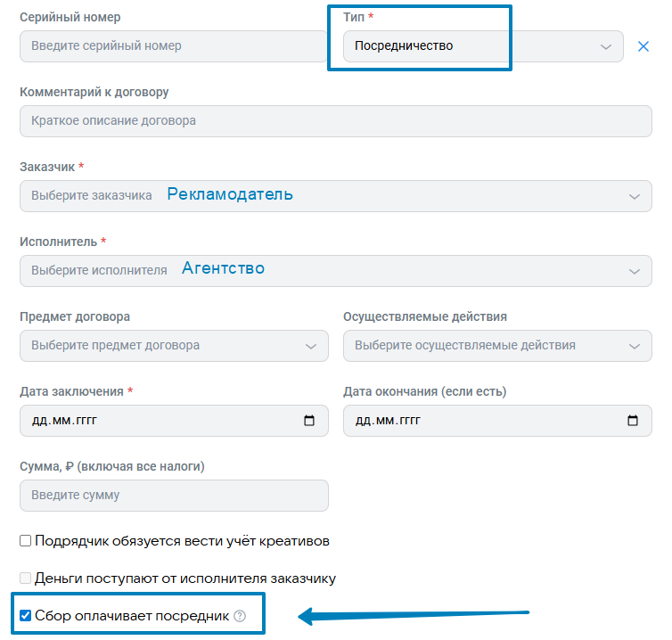Open the Выберите осуществляемые действия dropdown
672x640 pixels.
[497, 346]
